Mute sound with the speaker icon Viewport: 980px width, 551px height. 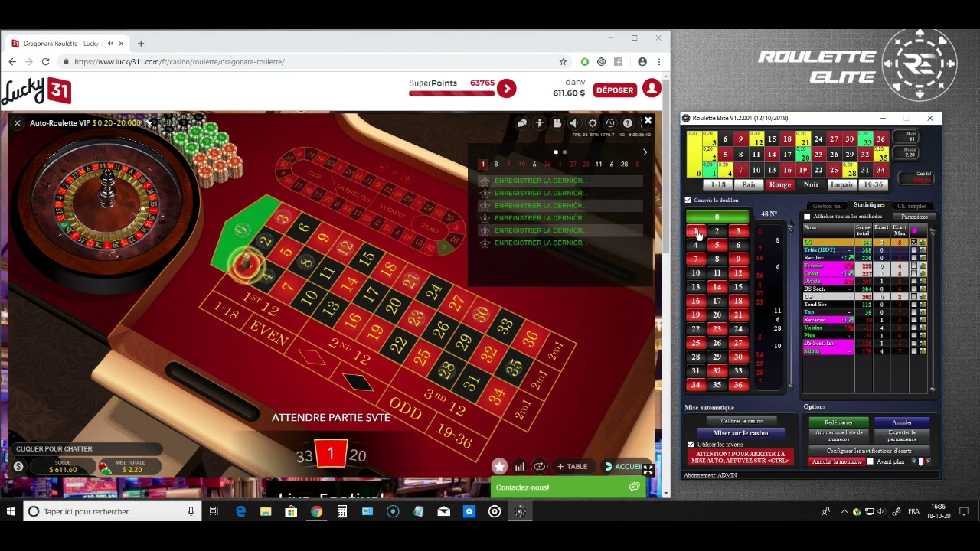[575, 123]
